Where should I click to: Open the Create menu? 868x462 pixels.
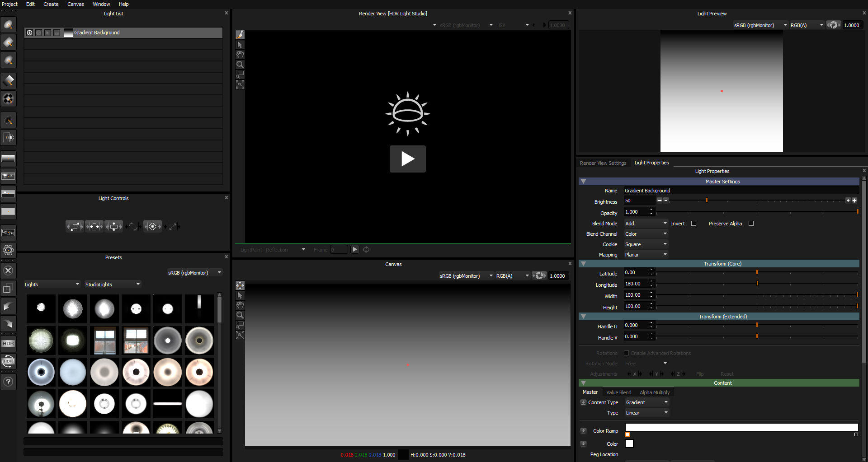click(x=51, y=4)
